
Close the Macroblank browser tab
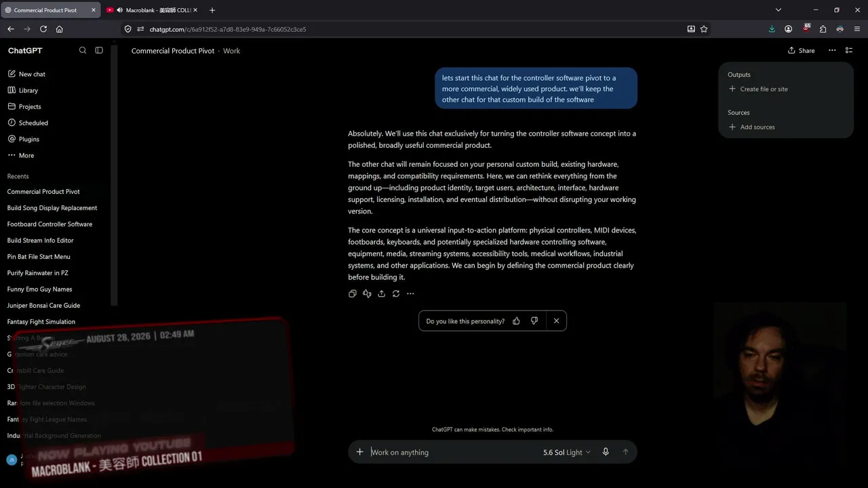click(195, 10)
